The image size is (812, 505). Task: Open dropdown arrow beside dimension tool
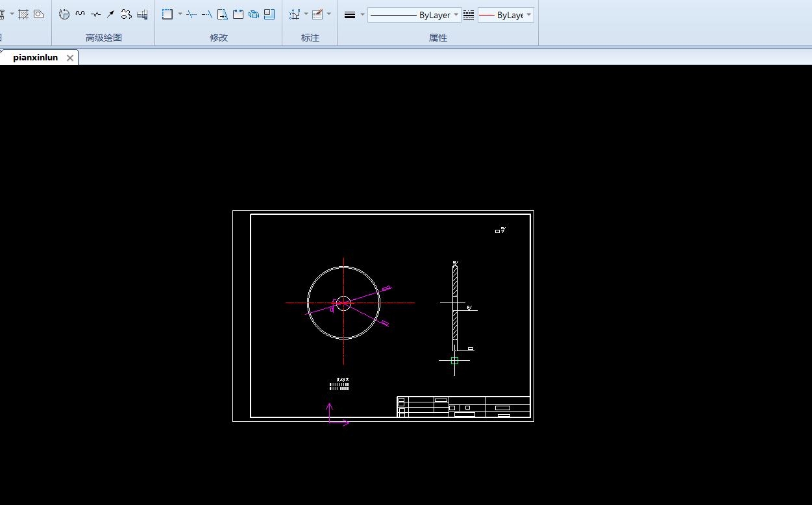coord(306,14)
